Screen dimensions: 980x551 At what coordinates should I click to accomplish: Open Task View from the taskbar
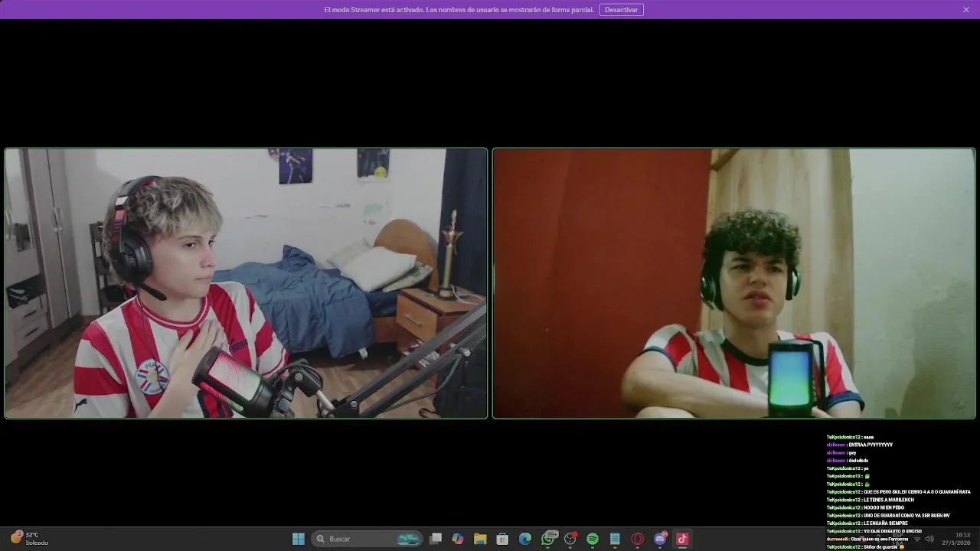[436, 539]
